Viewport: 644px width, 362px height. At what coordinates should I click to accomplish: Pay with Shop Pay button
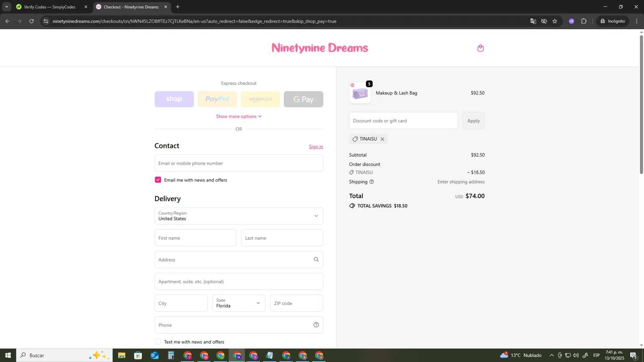point(174,99)
